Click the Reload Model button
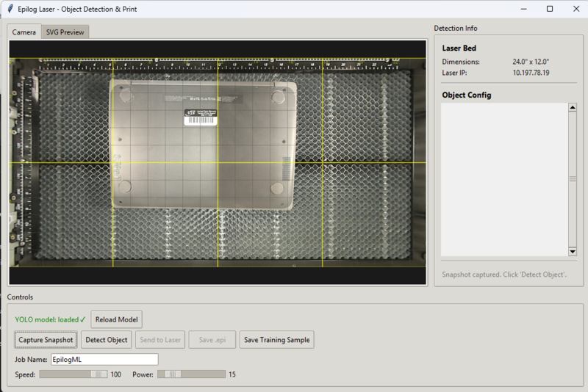Image resolution: width=588 pixels, height=392 pixels. (117, 319)
